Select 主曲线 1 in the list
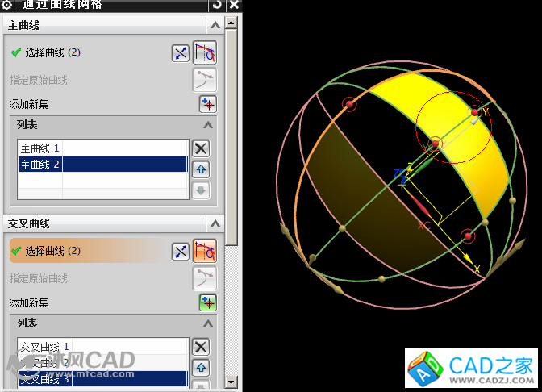The height and width of the screenshot is (392, 542). click(x=40, y=148)
